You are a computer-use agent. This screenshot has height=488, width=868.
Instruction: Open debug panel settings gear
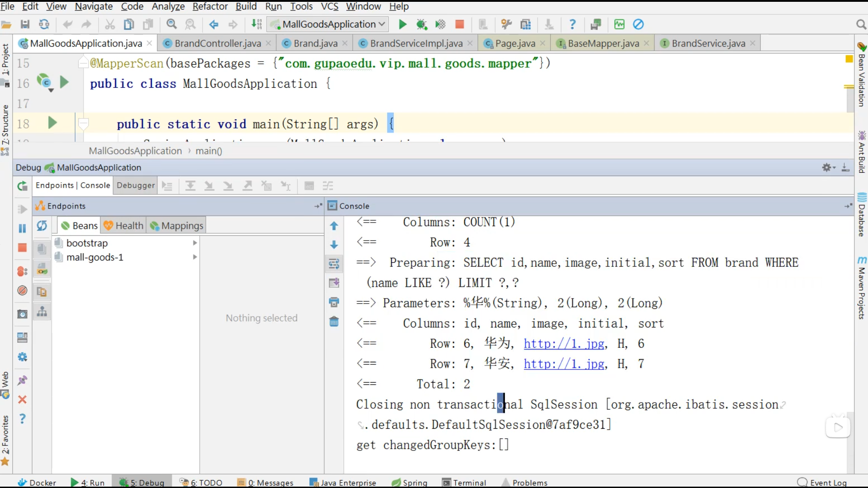pos(828,168)
